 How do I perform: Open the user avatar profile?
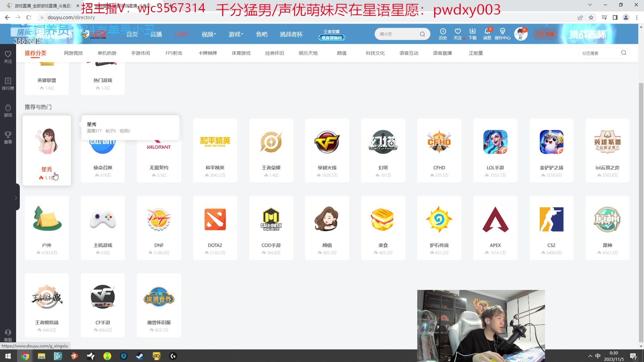point(521,34)
